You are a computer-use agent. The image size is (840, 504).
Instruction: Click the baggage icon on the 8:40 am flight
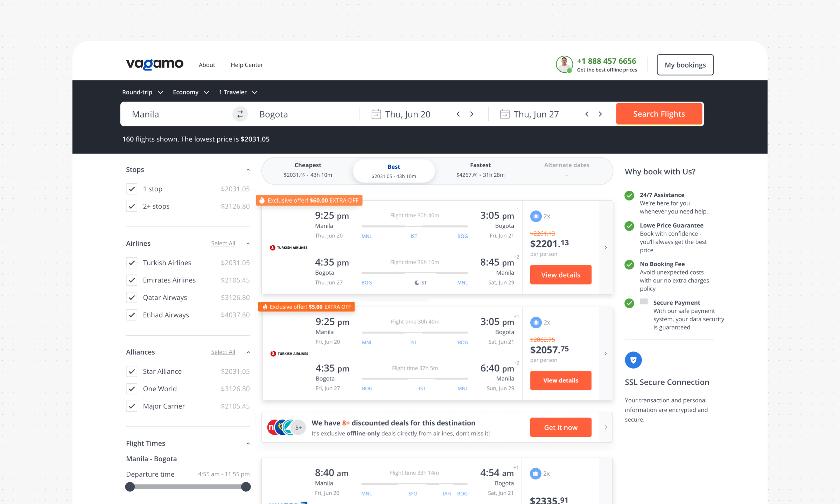[535, 474]
